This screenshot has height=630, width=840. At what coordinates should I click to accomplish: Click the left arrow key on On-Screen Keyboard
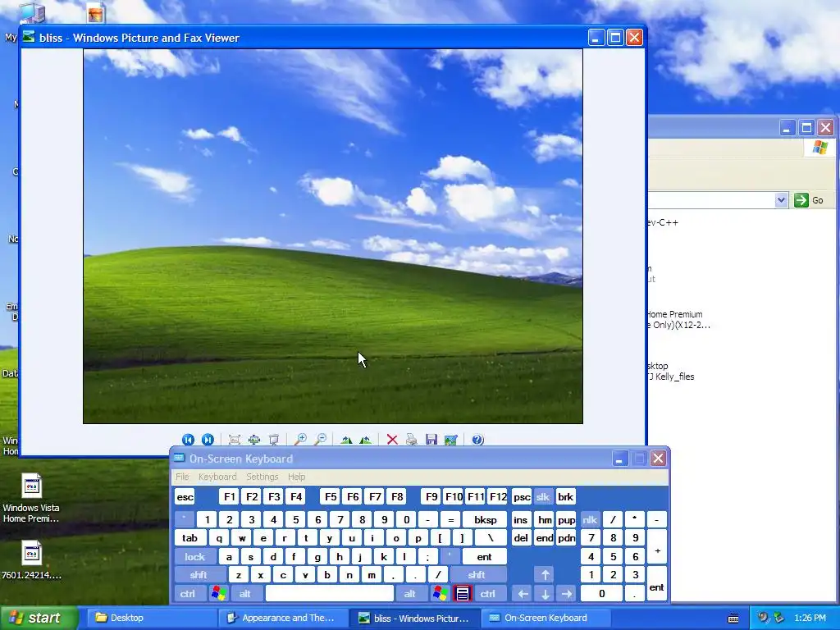coord(523,594)
